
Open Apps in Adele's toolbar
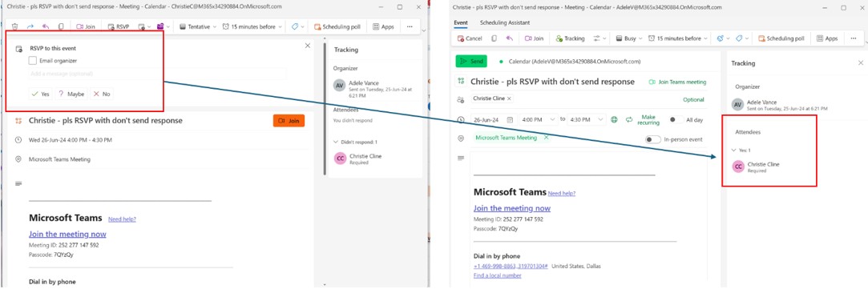[826, 38]
